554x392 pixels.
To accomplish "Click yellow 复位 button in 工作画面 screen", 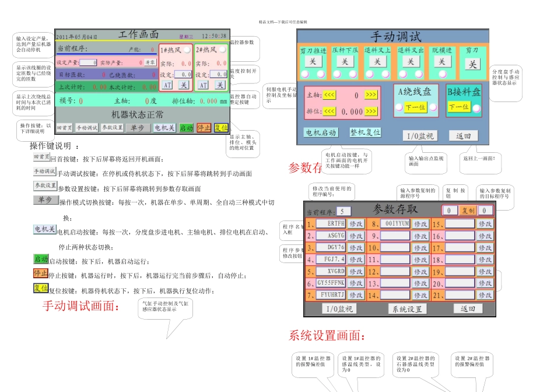I will pyautogui.click(x=221, y=128).
